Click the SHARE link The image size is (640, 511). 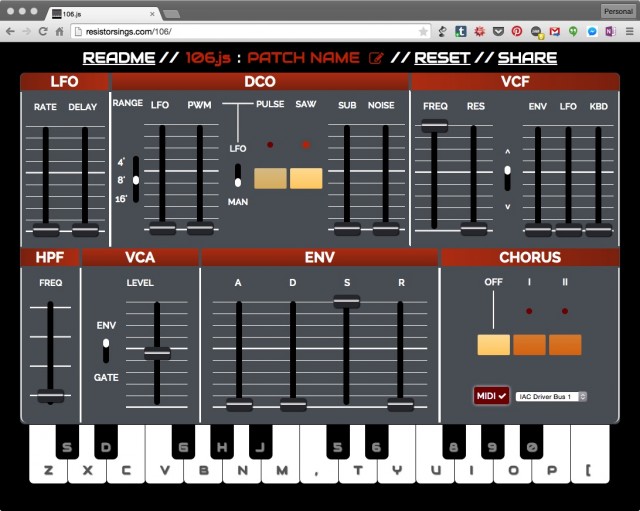point(527,58)
